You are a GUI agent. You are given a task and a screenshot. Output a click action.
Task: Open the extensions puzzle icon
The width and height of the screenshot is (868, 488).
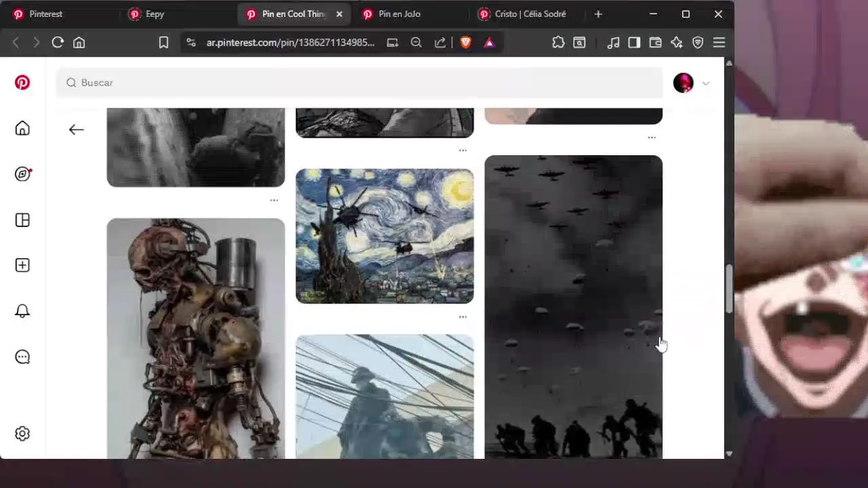tap(558, 42)
